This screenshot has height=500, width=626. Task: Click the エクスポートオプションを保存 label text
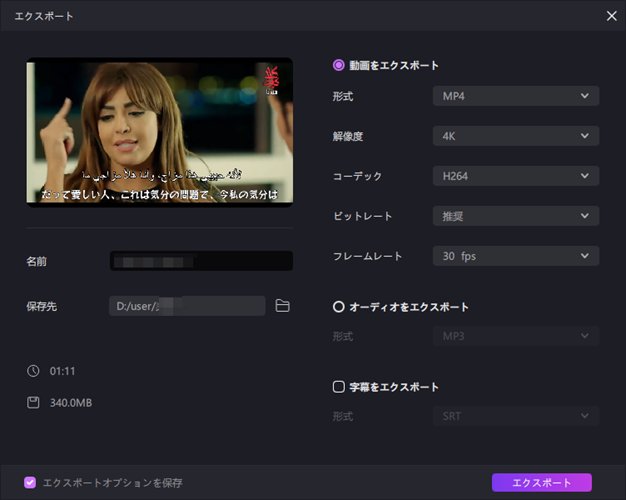click(113, 483)
